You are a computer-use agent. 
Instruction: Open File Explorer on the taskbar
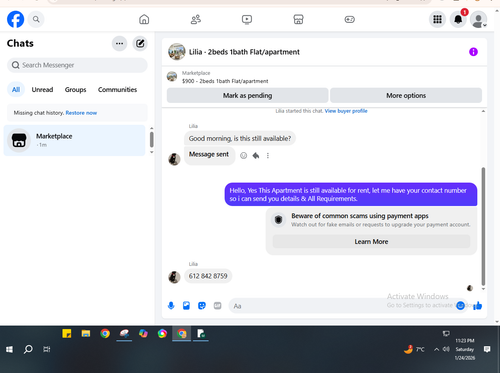(x=86, y=333)
